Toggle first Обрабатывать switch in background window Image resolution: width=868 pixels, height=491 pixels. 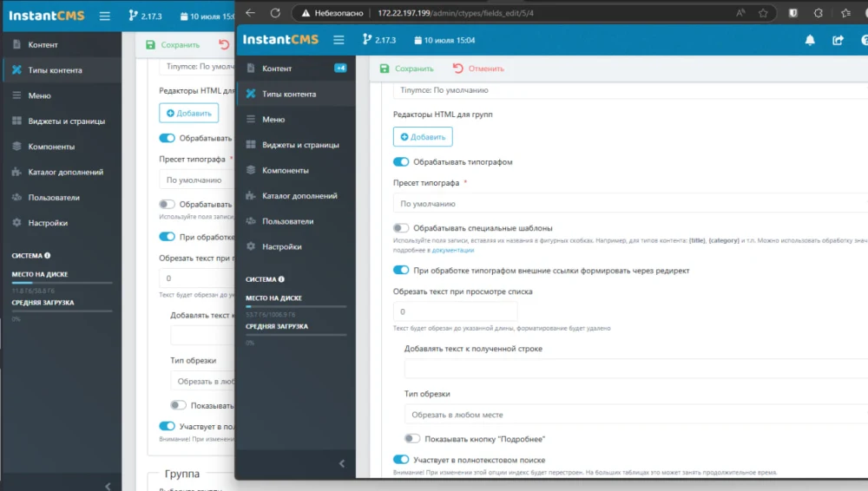167,138
